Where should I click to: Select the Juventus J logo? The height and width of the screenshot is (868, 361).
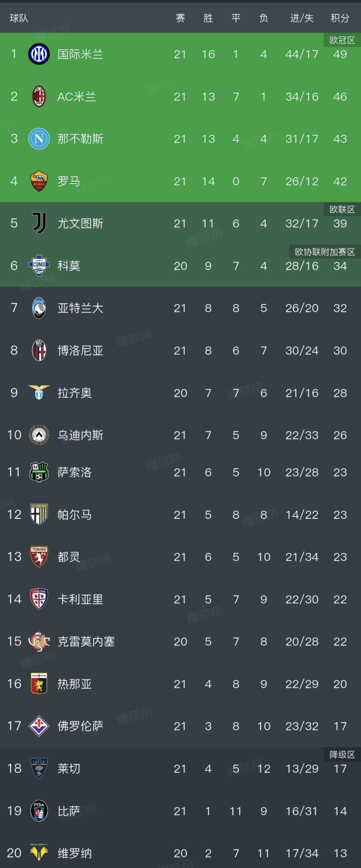[39, 223]
